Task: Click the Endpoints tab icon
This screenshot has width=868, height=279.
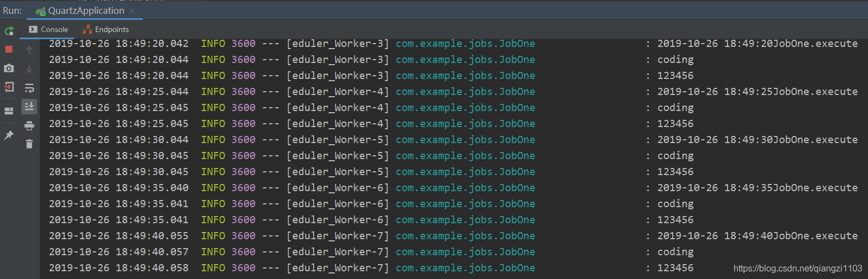Action: coord(87,29)
